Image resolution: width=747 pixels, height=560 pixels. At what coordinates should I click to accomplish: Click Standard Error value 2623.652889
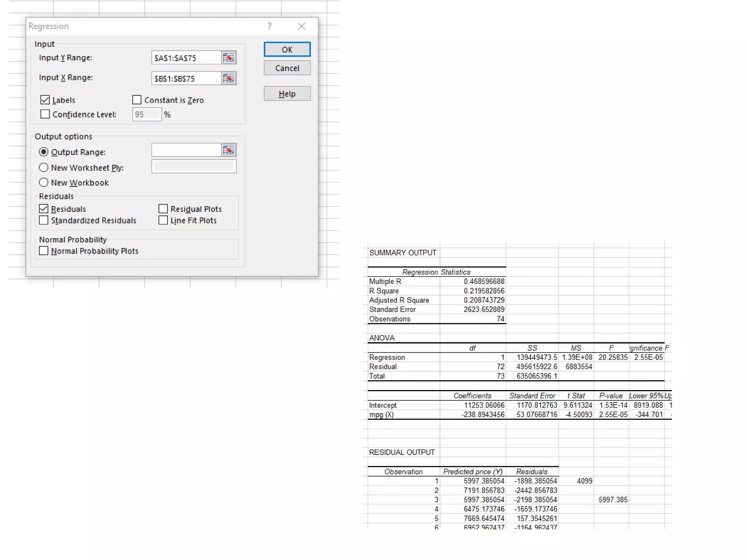click(473, 310)
